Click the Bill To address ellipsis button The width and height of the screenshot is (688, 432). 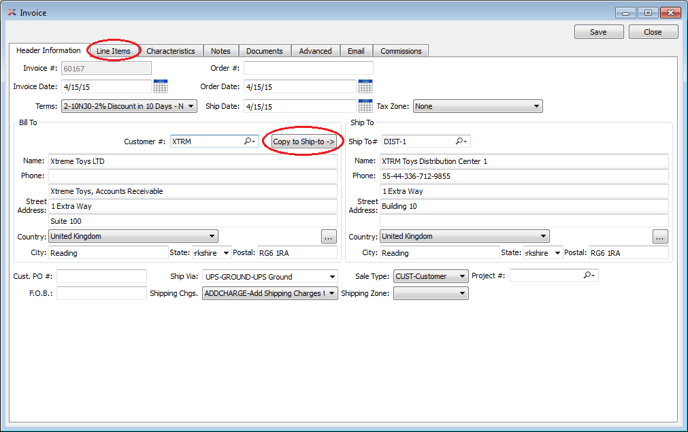pos(328,237)
